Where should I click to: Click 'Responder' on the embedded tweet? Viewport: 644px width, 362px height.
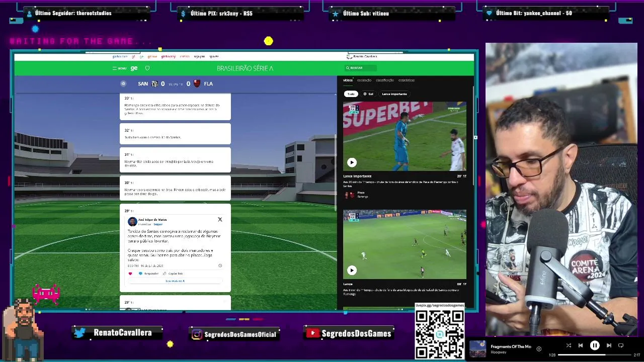point(148,274)
